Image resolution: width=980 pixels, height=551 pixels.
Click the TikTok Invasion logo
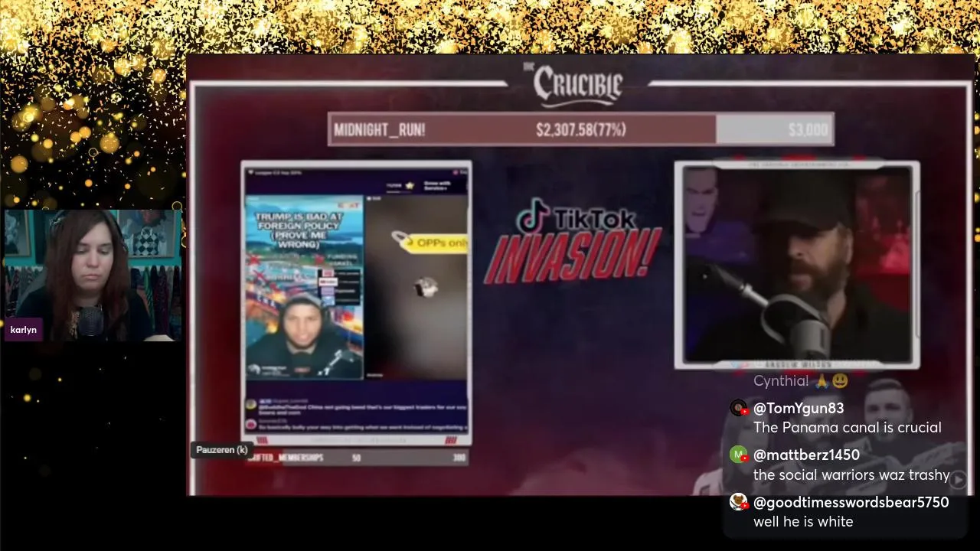(x=574, y=242)
